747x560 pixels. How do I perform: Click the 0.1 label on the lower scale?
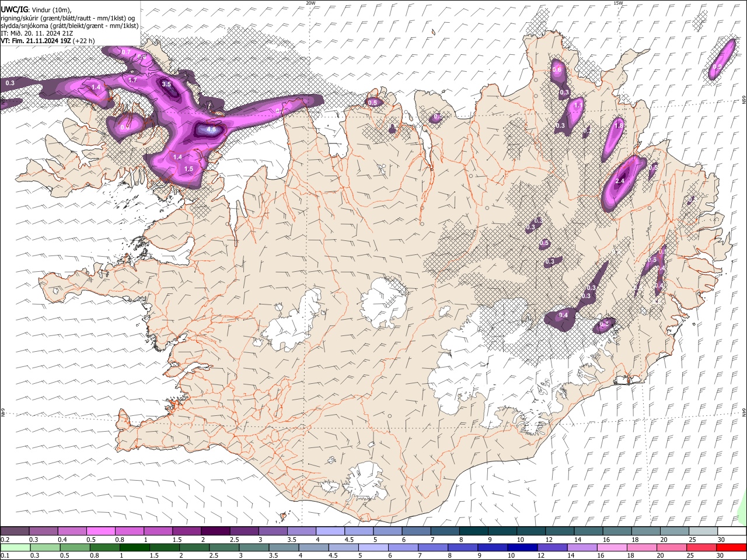tap(5, 555)
